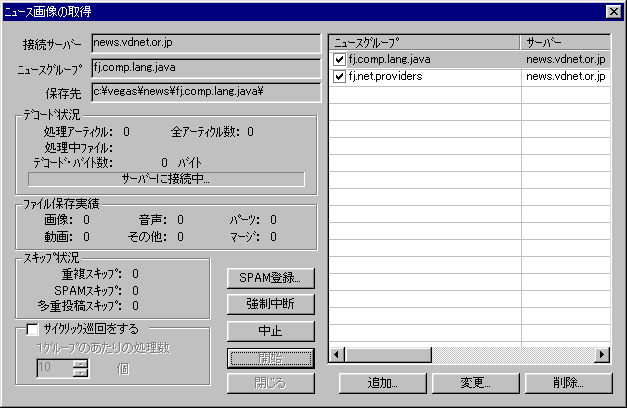Click the ニュースグループ field fj.comp.lang.java

pyautogui.click(x=206, y=68)
